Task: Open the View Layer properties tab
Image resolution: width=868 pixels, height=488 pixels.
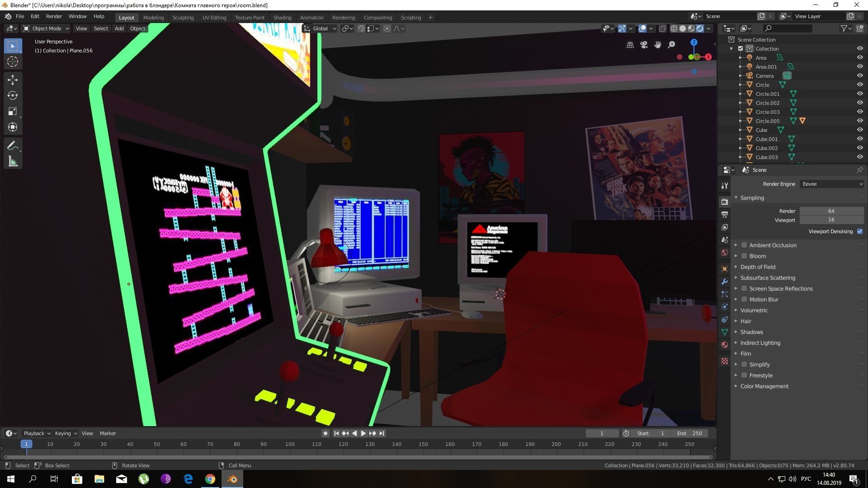Action: [x=725, y=227]
